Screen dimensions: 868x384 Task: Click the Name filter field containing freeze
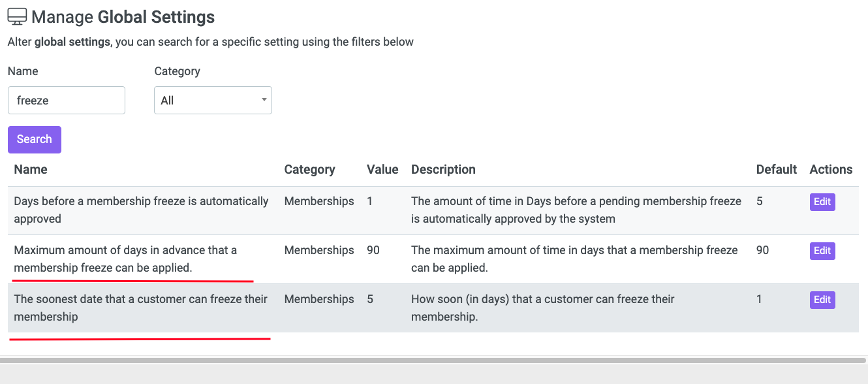(67, 101)
